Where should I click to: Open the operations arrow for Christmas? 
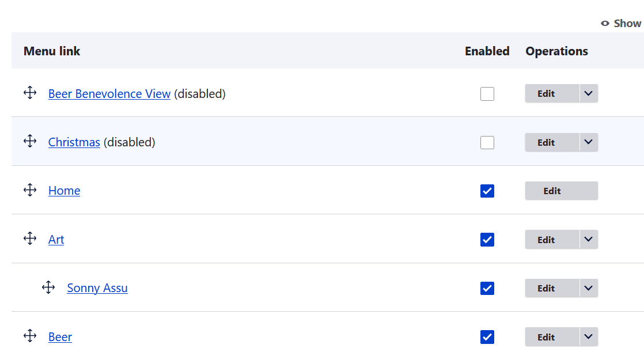pos(589,142)
